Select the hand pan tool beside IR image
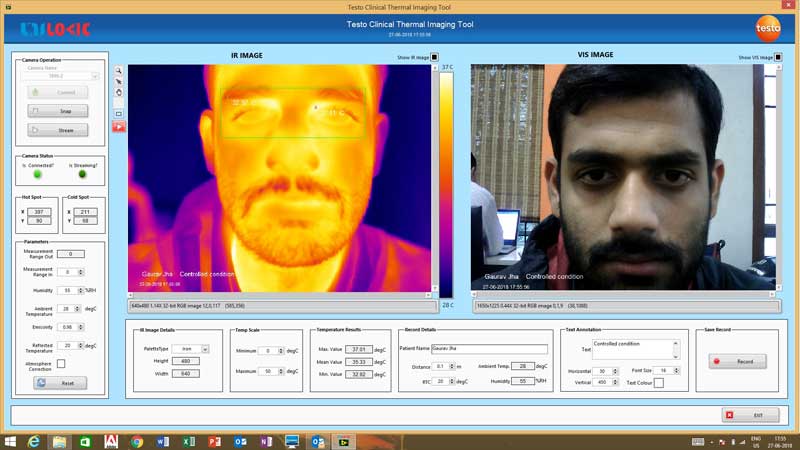This screenshot has width=800, height=450. coord(118,92)
